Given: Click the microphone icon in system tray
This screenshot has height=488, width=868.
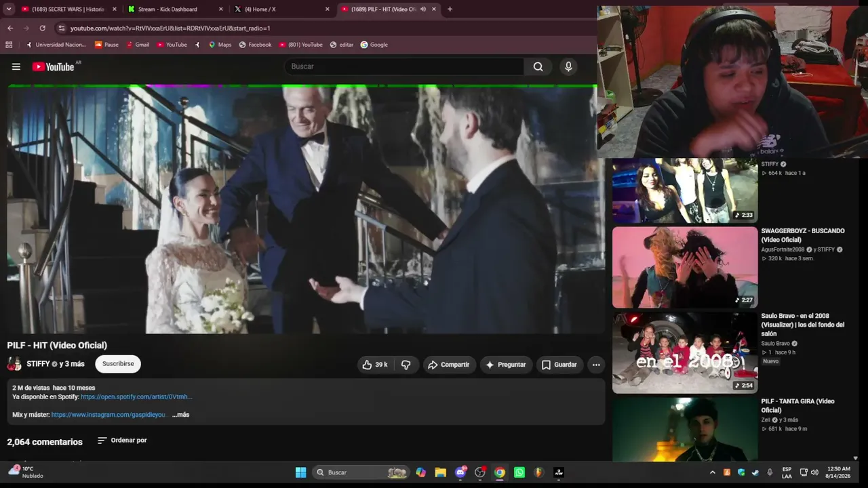Looking at the screenshot, I should pyautogui.click(x=769, y=472).
